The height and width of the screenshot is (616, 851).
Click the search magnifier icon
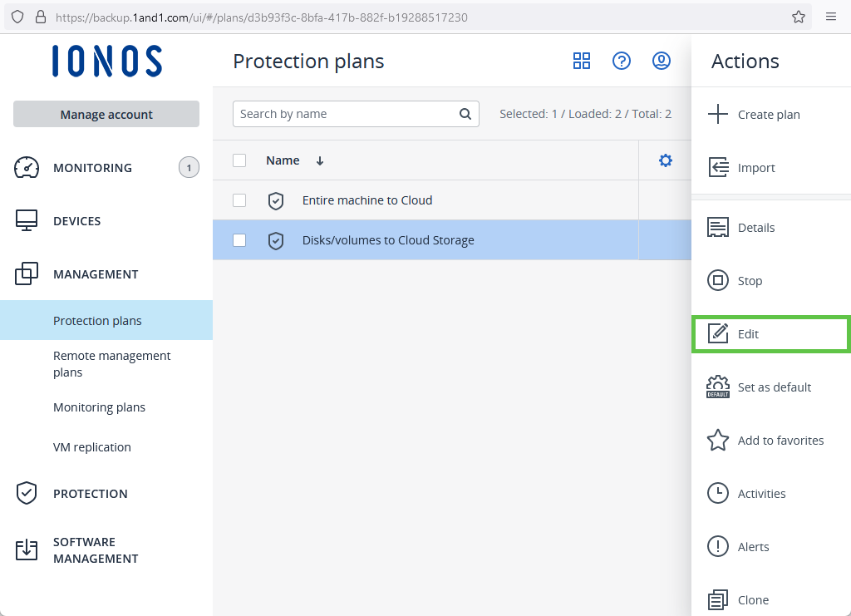pyautogui.click(x=465, y=114)
